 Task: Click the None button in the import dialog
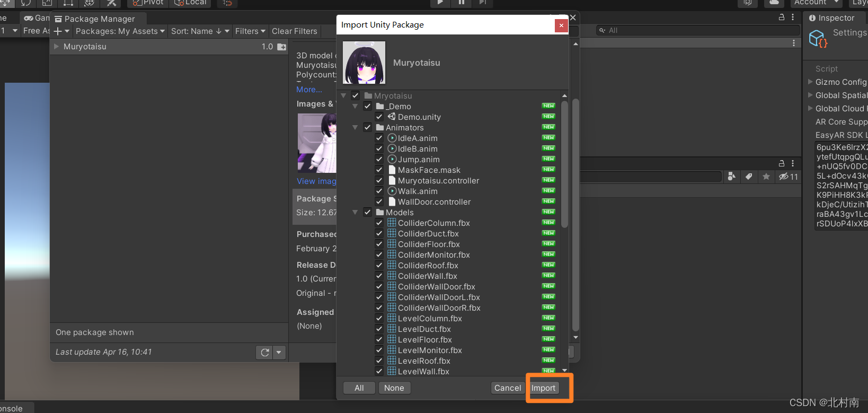click(x=394, y=388)
